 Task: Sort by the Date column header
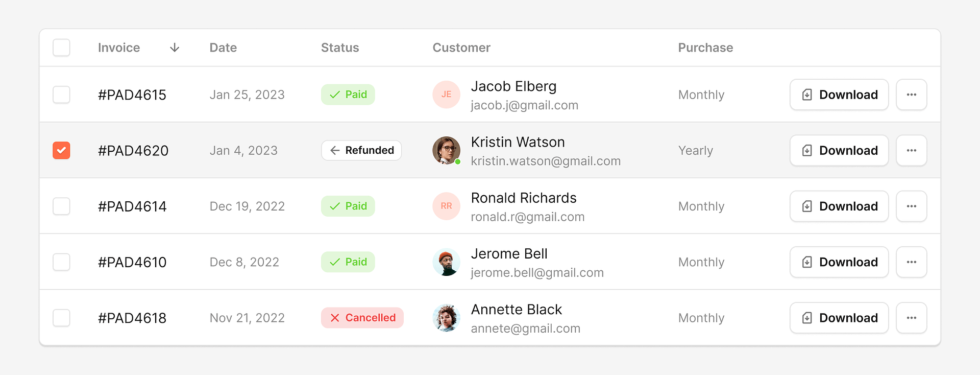tap(223, 48)
